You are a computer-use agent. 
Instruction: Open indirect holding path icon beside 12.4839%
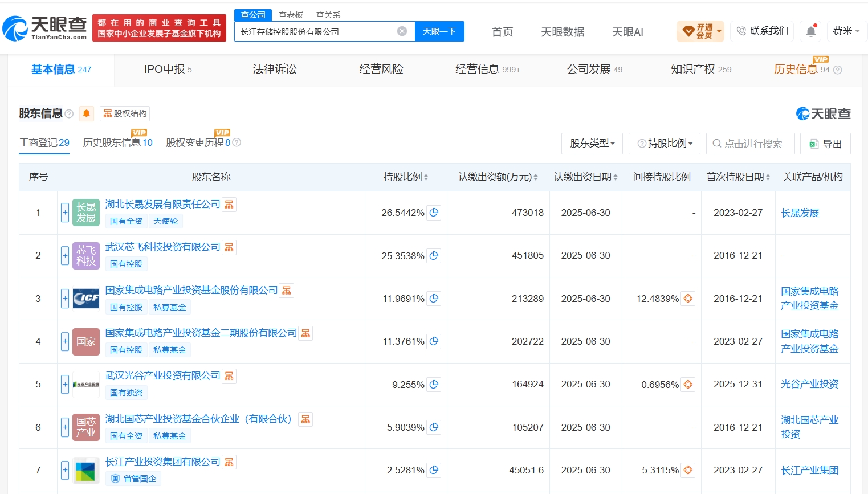688,299
